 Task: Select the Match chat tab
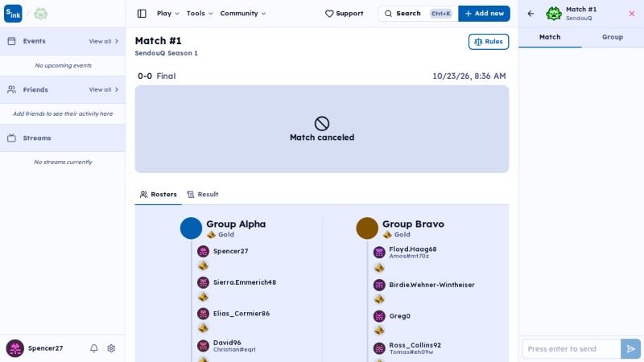(x=550, y=37)
